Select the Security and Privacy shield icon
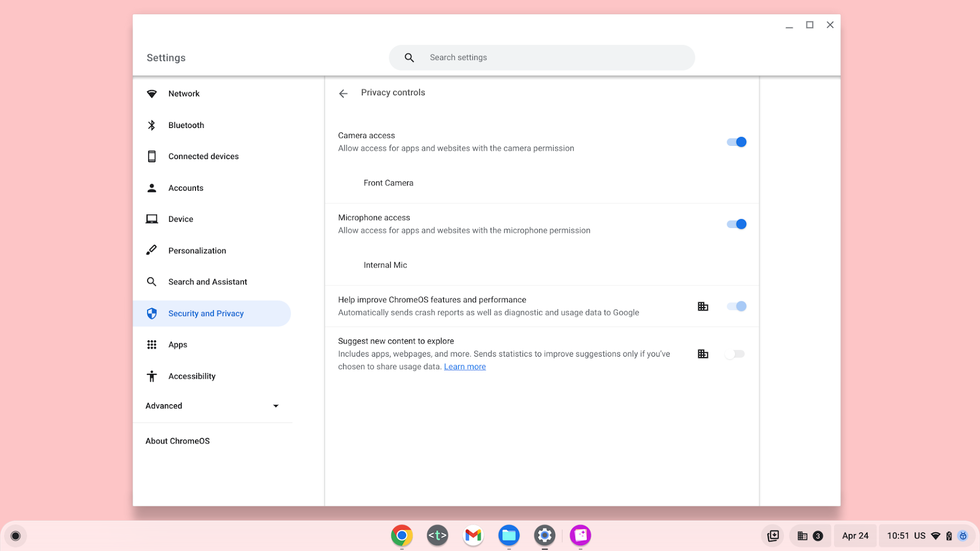The image size is (980, 551). (x=152, y=313)
